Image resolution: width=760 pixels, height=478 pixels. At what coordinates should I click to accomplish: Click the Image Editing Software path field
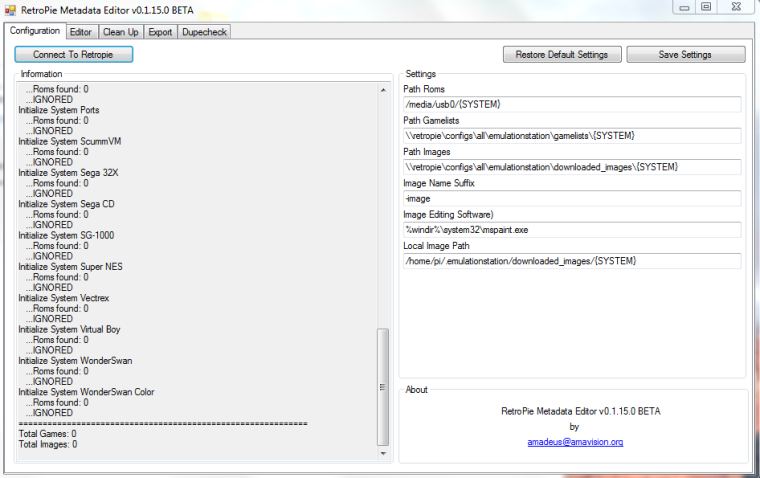(570, 229)
